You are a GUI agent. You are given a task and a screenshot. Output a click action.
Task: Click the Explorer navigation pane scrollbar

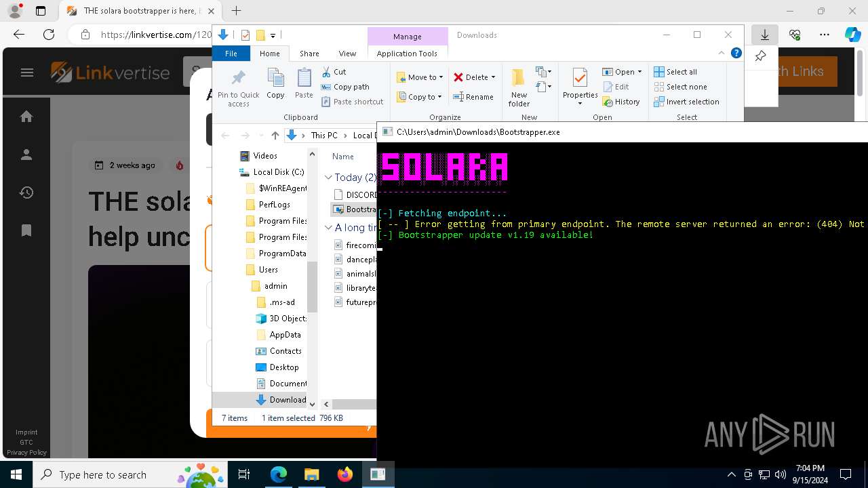(312, 287)
